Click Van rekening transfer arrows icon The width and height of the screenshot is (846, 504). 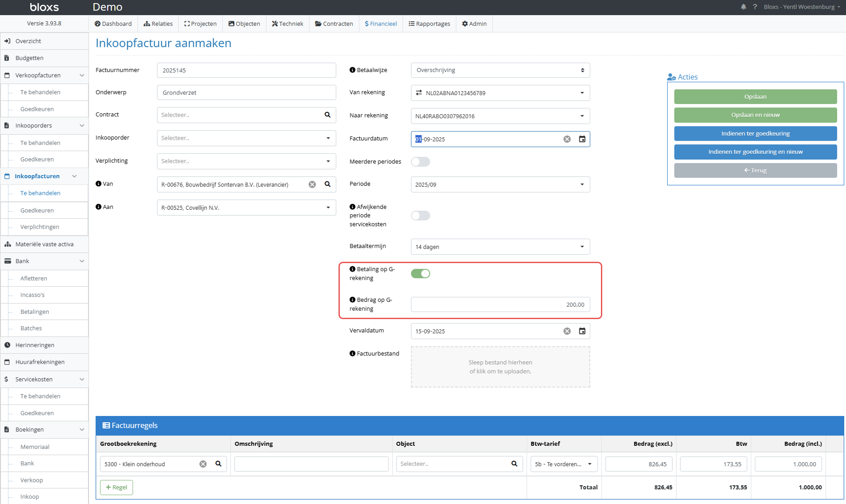tap(419, 92)
